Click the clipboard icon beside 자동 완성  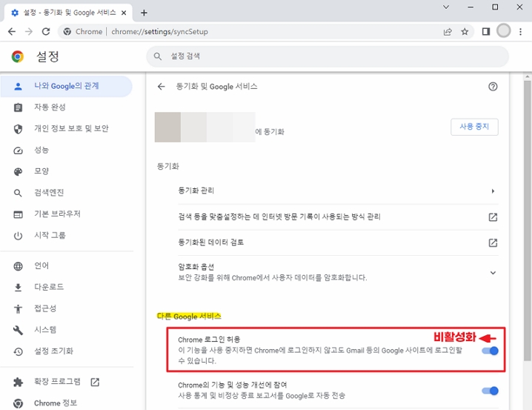pyautogui.click(x=18, y=108)
